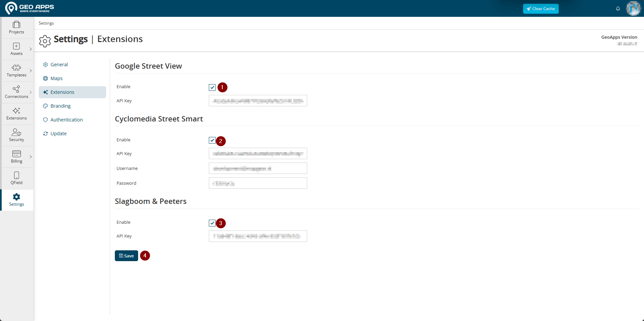Focus the Slagboom & Peeters API Key field
The height and width of the screenshot is (321, 644).
pos(258,236)
